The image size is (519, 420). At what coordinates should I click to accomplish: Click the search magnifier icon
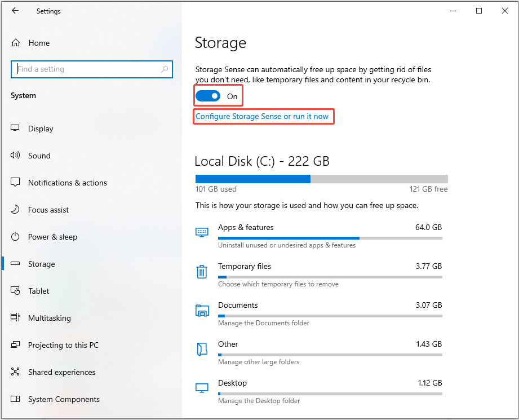click(x=165, y=69)
